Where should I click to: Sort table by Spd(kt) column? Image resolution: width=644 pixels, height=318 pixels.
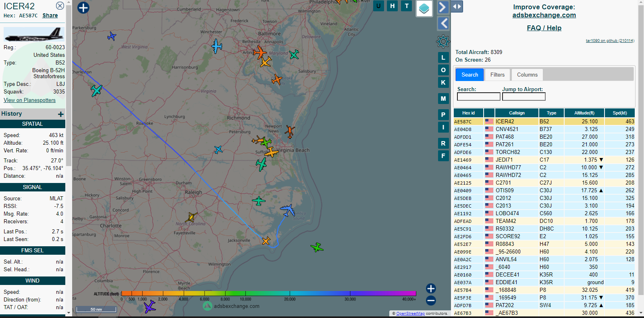click(x=620, y=113)
